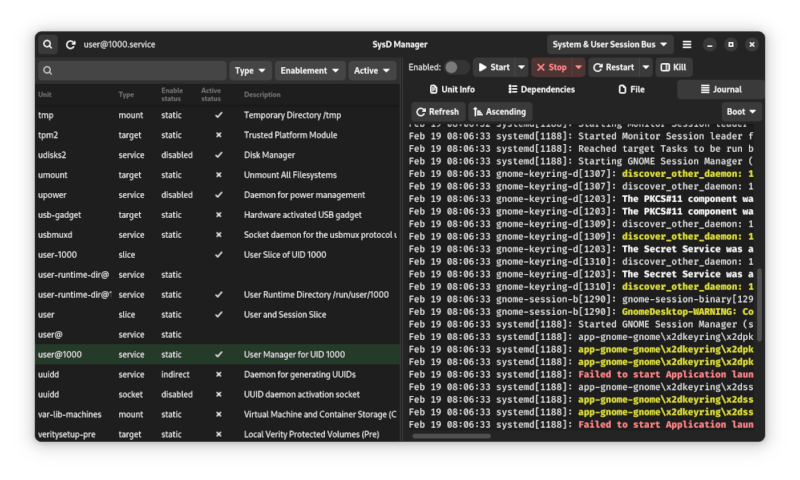The width and height of the screenshot is (800, 480).
Task: Open the Active filter dropdown
Action: tap(373, 71)
